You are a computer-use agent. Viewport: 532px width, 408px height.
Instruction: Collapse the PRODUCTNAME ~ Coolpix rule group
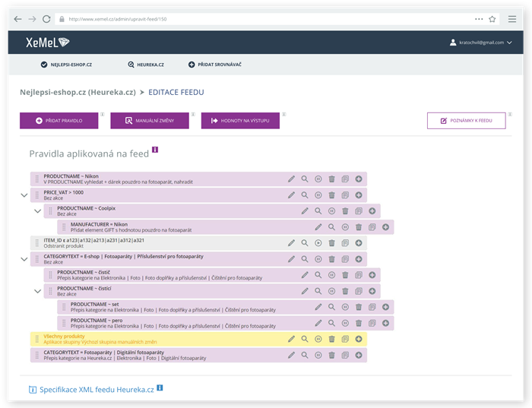[38, 211]
